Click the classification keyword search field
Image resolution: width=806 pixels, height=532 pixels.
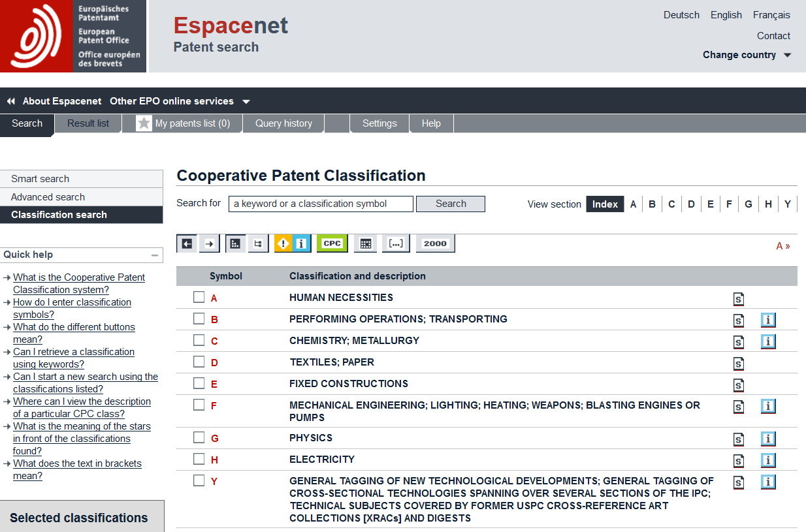pos(321,204)
